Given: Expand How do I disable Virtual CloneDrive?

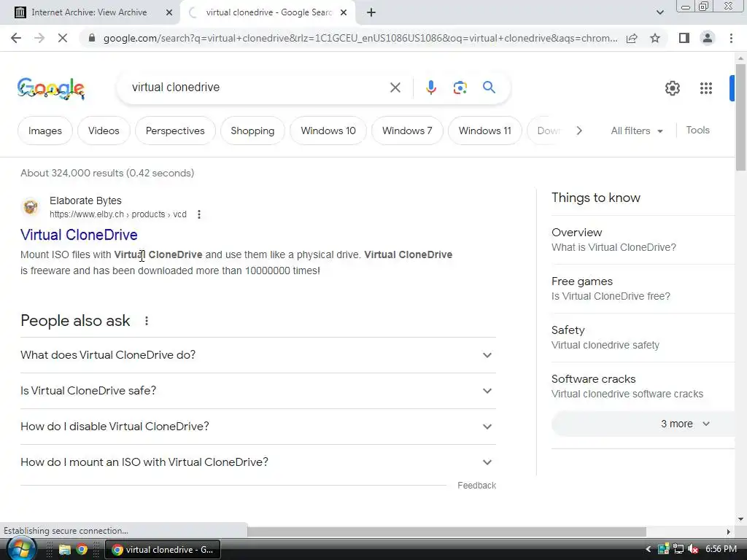Looking at the screenshot, I should [258, 427].
